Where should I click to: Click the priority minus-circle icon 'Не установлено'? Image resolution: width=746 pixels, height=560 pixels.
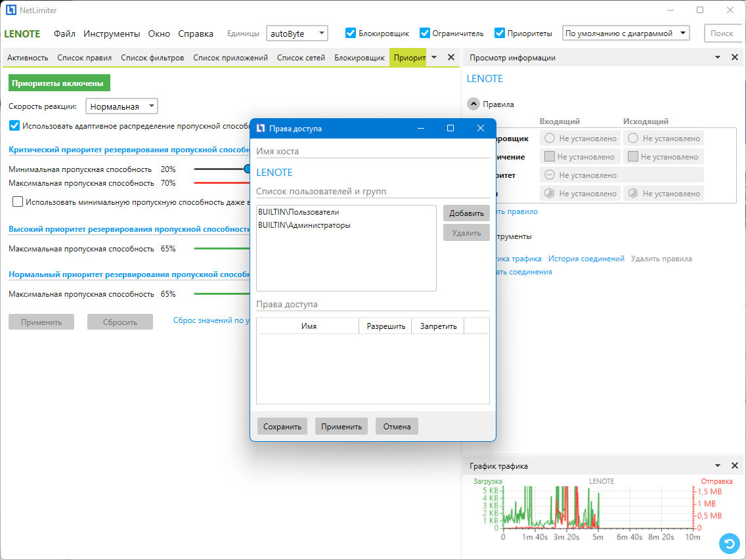coord(550,175)
